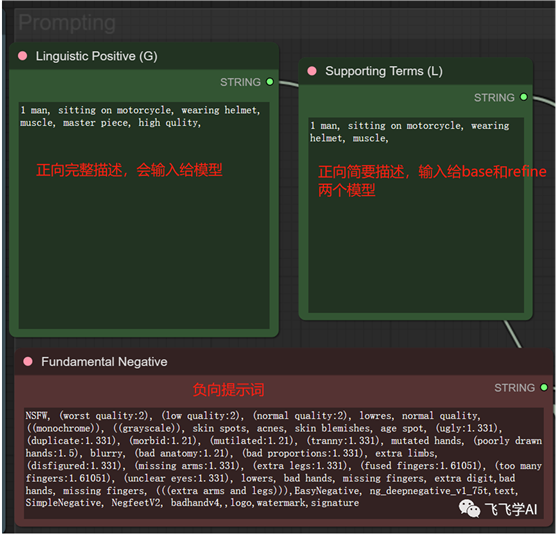The image size is (556, 534).
Task: Click the STRING label on Fundamental Negative node
Action: tap(515, 388)
